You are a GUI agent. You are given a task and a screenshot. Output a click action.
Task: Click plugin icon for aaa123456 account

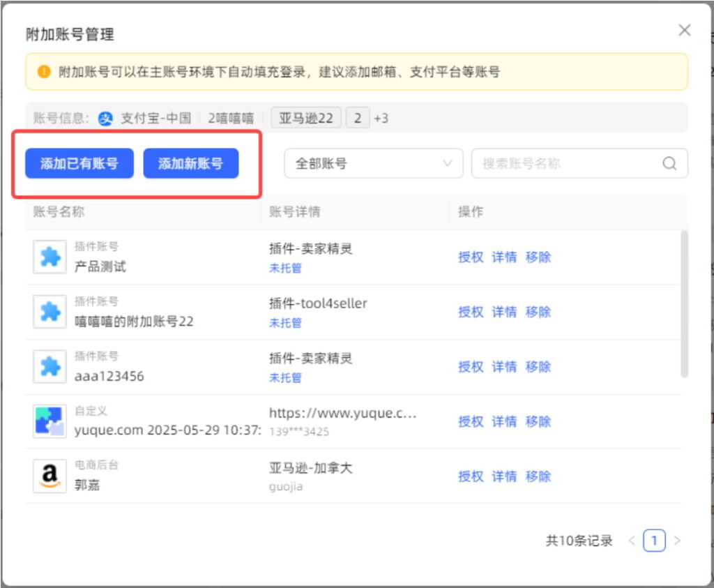pos(50,366)
